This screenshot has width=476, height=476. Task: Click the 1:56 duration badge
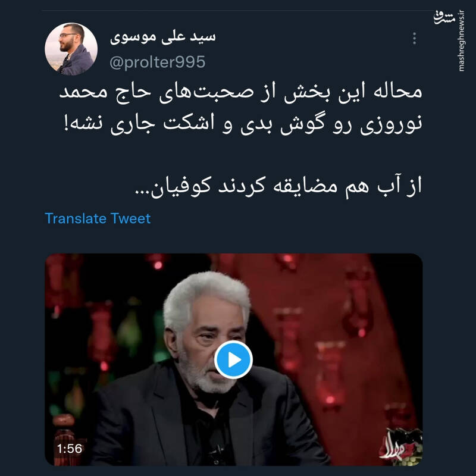[x=70, y=449]
